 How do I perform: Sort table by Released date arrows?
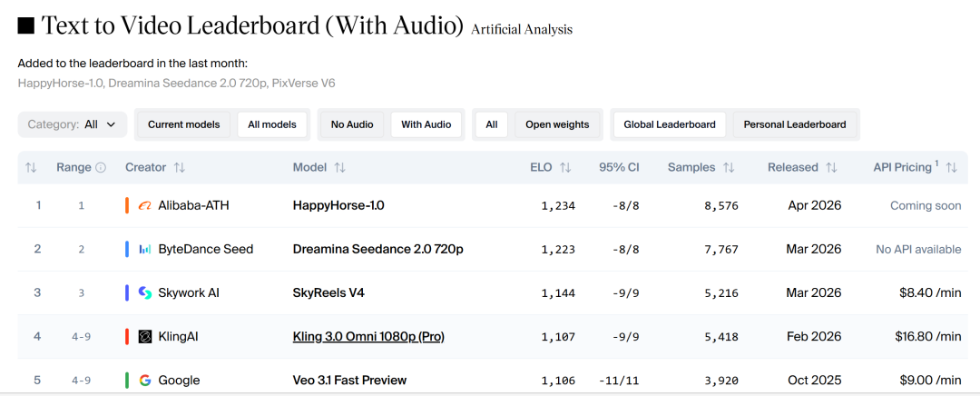[x=831, y=168]
